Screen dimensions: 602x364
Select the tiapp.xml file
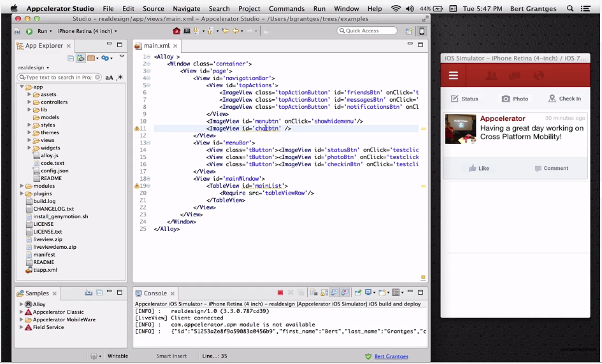click(x=41, y=270)
